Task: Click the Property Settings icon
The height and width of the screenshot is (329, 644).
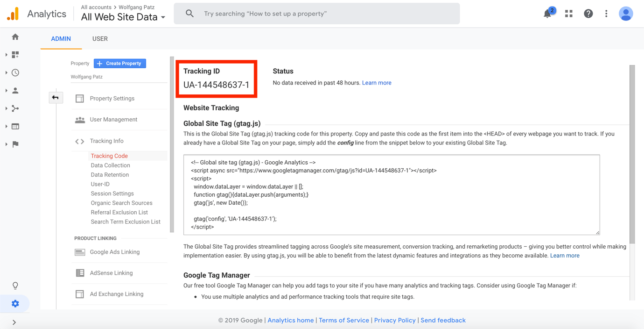Action: pyautogui.click(x=80, y=99)
